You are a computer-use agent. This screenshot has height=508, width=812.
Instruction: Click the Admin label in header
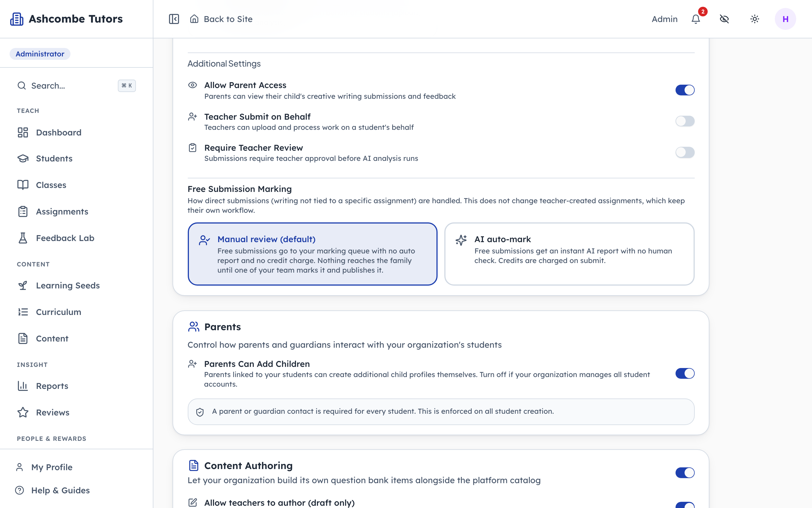pyautogui.click(x=664, y=19)
